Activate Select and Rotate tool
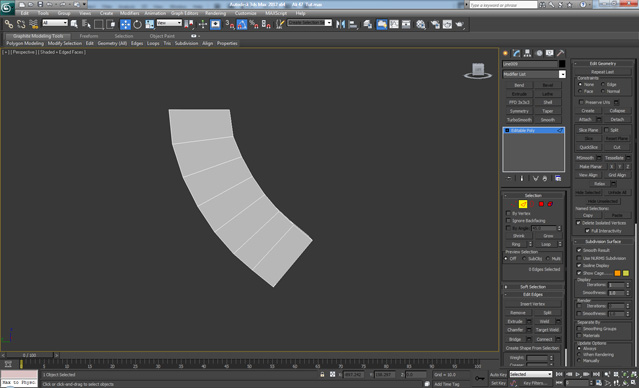 tap(137, 24)
